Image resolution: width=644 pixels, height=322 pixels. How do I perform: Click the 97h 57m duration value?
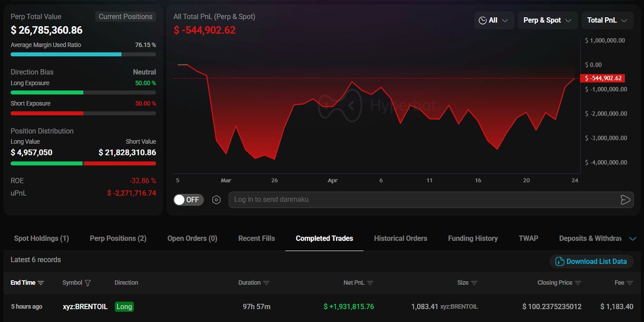click(x=257, y=307)
